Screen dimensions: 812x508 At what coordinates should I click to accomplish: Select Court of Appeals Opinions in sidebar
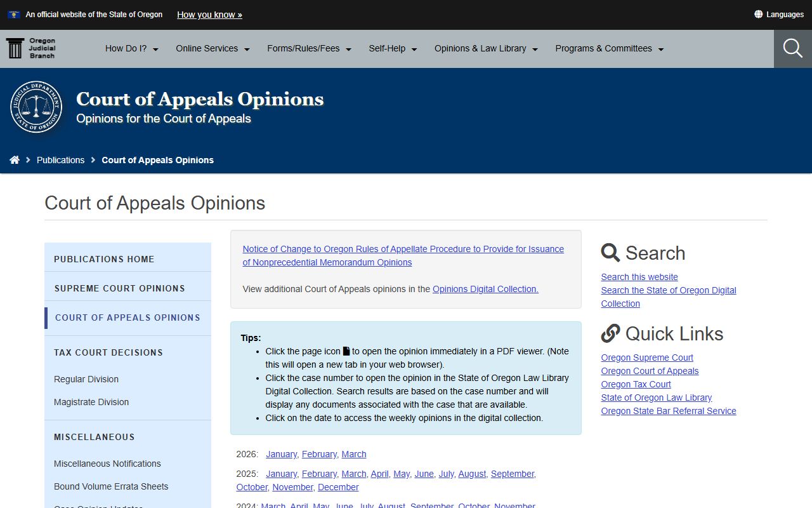pyautogui.click(x=128, y=317)
